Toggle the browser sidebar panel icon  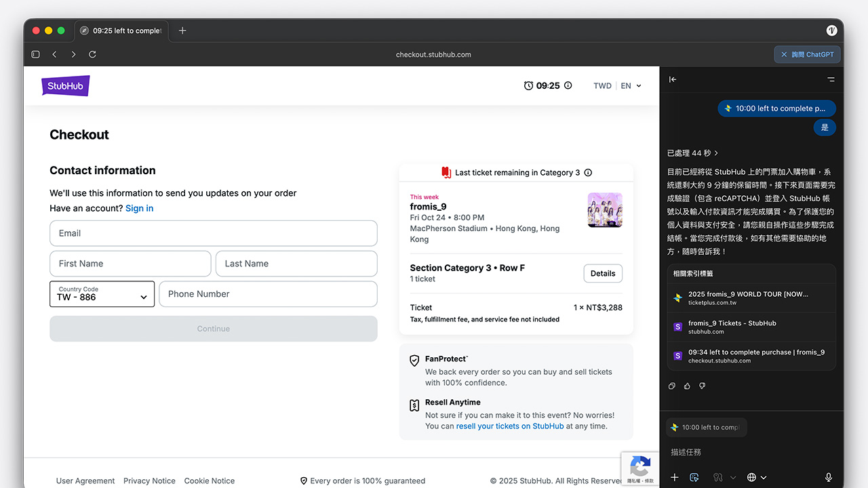pyautogui.click(x=36, y=54)
